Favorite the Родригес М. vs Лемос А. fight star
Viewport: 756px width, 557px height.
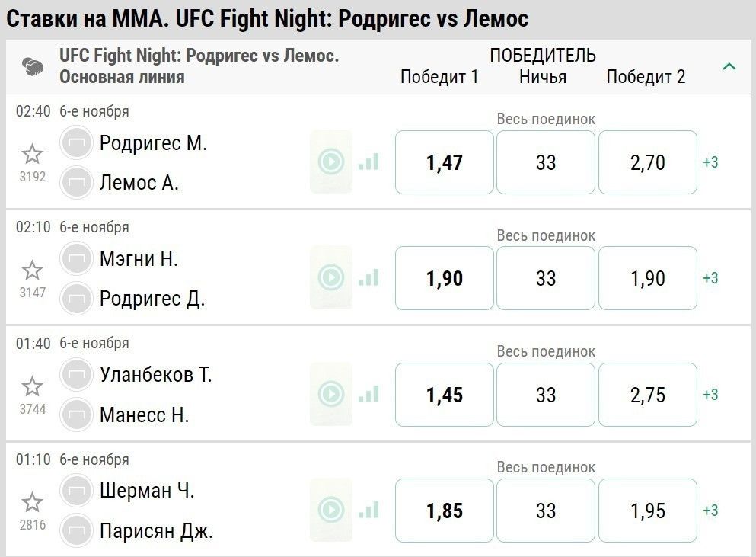[32, 155]
